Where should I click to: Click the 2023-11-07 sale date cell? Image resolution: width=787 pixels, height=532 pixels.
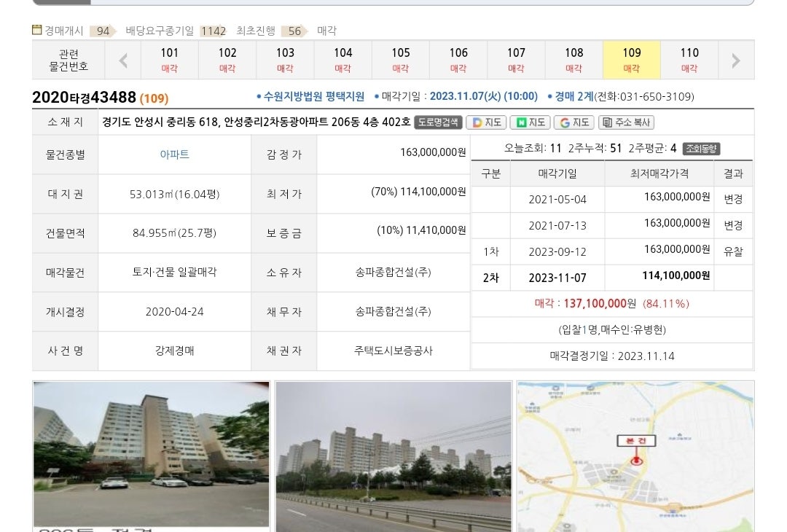557,278
